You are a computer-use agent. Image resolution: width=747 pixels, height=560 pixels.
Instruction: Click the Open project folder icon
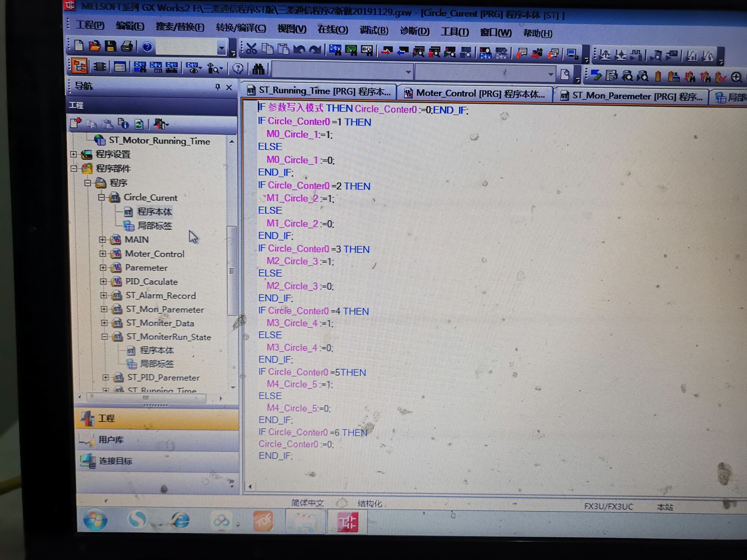94,46
